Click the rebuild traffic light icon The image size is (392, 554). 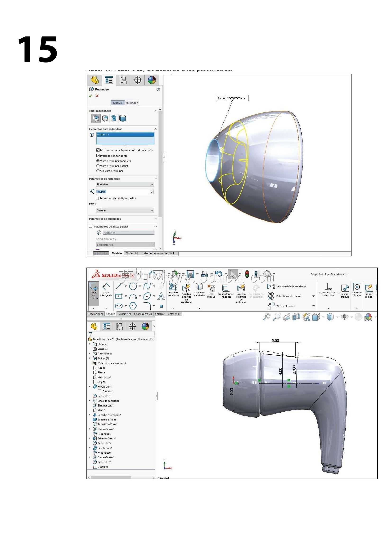pyautogui.click(x=247, y=274)
